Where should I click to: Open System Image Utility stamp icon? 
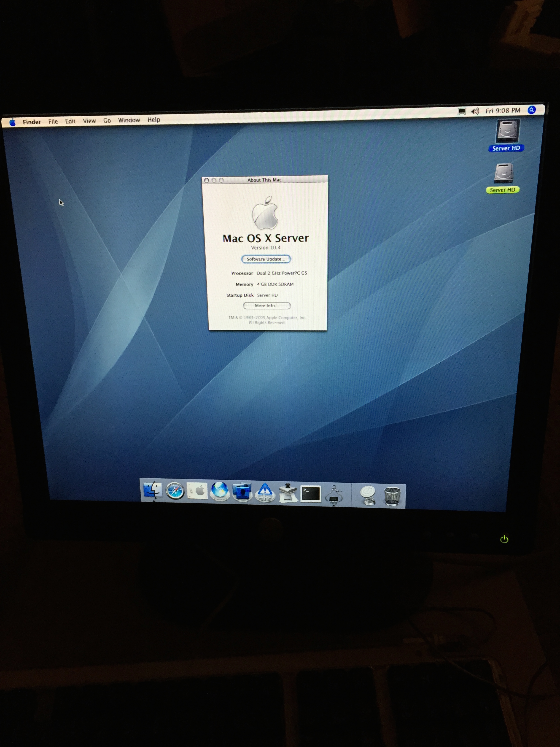[x=288, y=493]
